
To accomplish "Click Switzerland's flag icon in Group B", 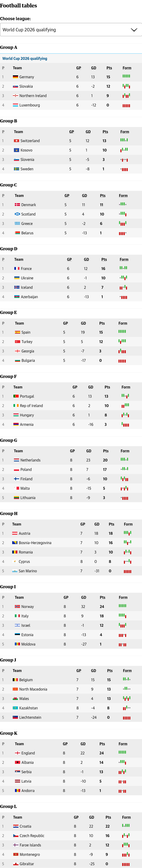I will (16, 141).
